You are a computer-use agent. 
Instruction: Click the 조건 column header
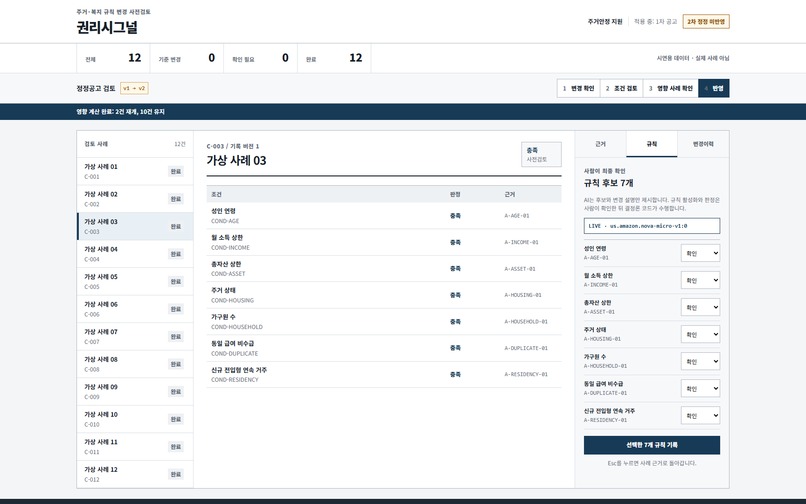(x=216, y=194)
